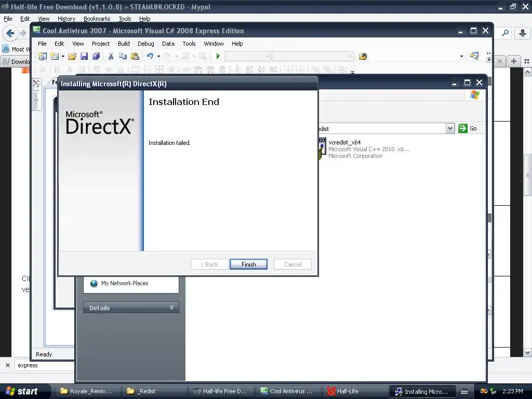This screenshot has width=532, height=399.
Task: Switch to _Redist folder taskbar button
Action: coord(154,391)
